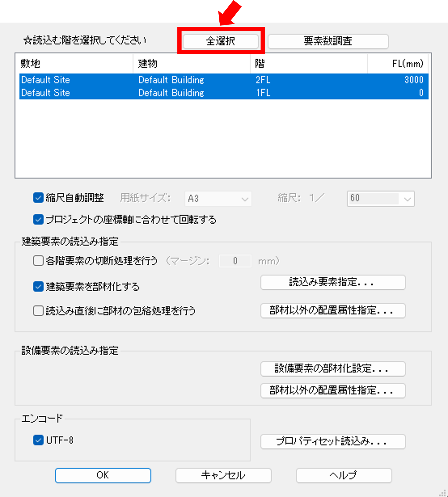Uncheck 建築要素を部材化する option
448x497 pixels.
[x=38, y=286]
